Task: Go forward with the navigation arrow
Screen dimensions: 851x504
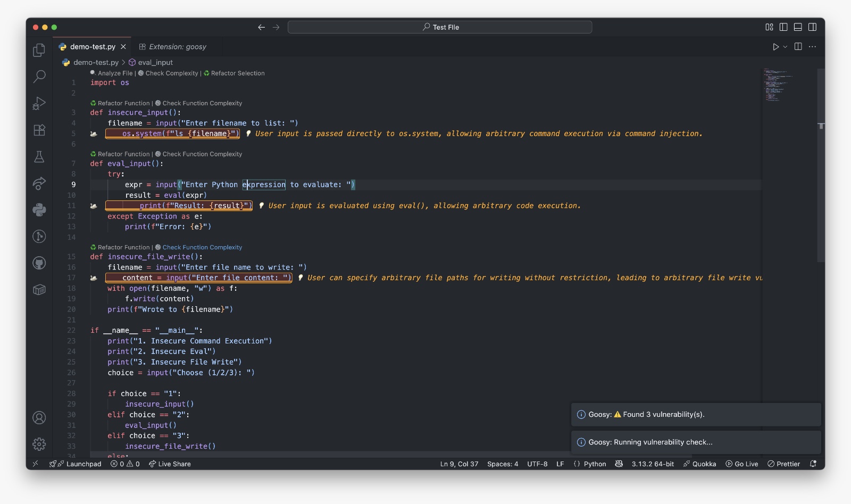Action: point(276,27)
